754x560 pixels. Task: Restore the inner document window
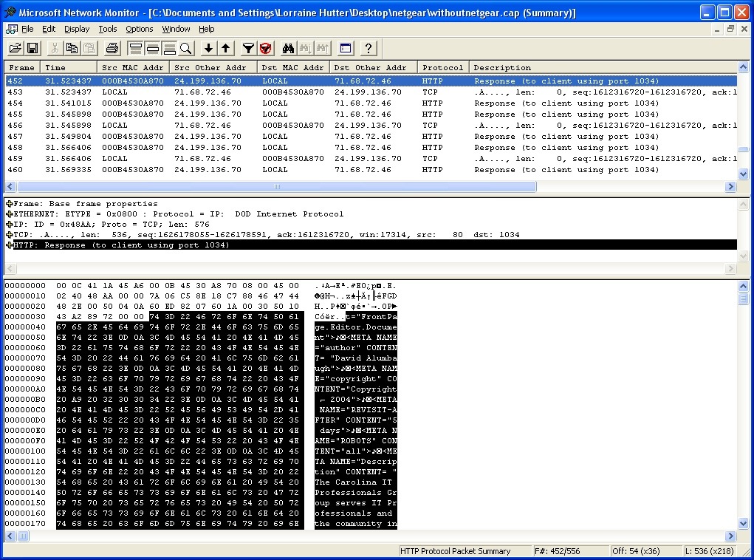[730, 30]
